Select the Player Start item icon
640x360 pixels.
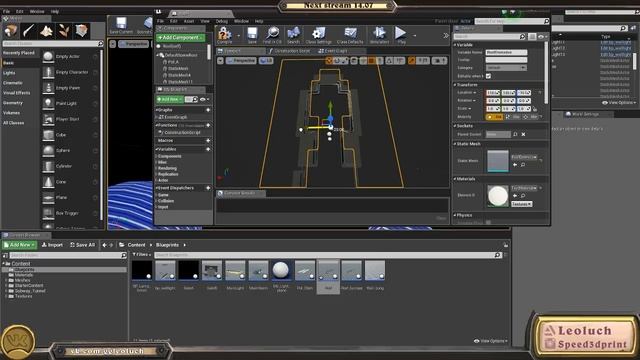48,119
